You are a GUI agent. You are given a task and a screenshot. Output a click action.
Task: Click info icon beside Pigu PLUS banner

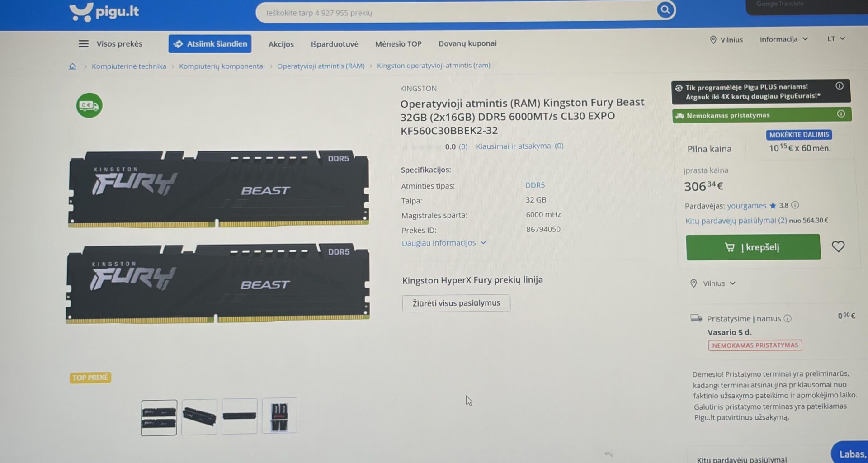click(x=839, y=86)
